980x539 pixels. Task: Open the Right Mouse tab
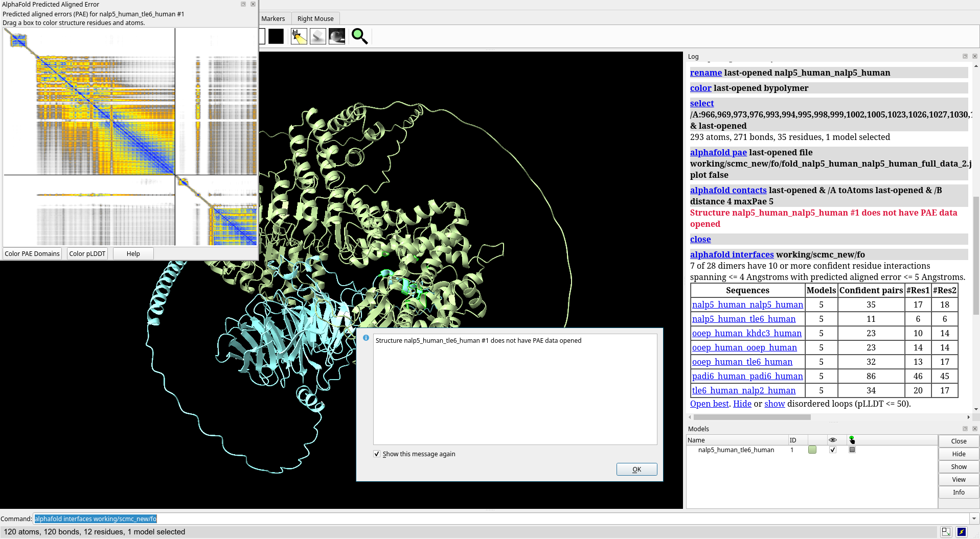tap(315, 19)
